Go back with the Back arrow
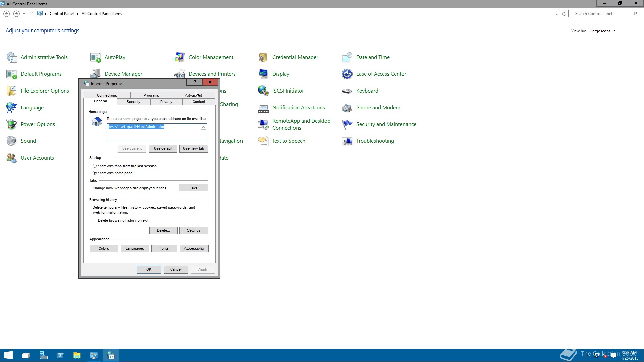Screen dimensions: 644x362 pos(6,14)
